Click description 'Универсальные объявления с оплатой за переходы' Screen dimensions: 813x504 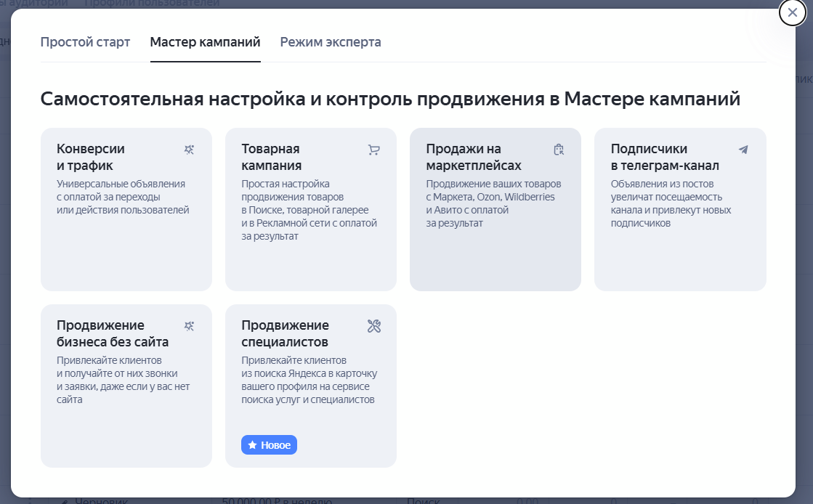point(123,197)
